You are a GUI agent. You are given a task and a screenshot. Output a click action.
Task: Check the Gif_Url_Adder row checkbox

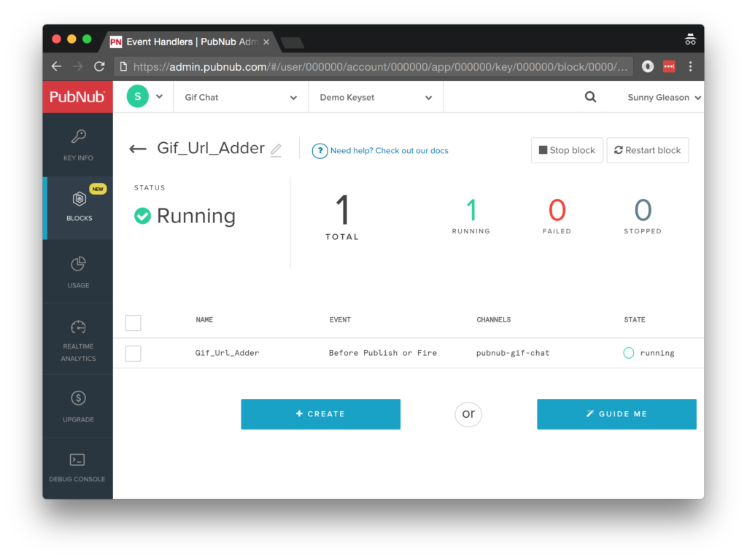click(x=133, y=353)
